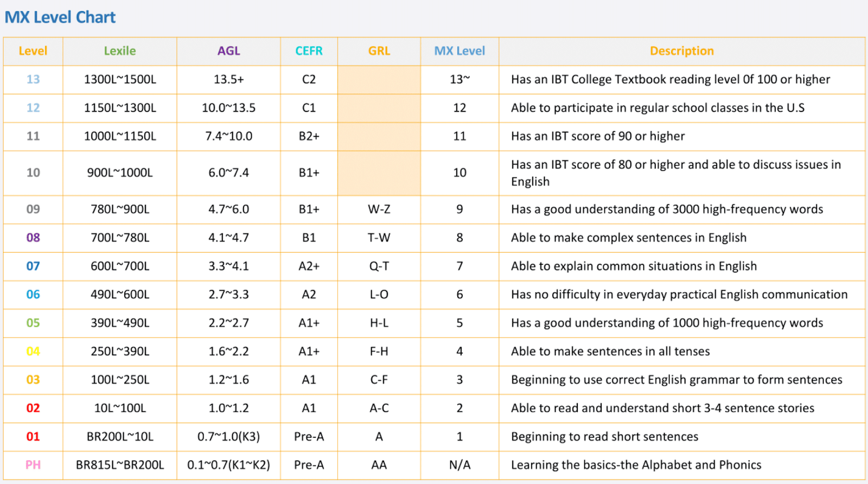
Task: Select the yellow 04 level cell
Action: pos(33,352)
